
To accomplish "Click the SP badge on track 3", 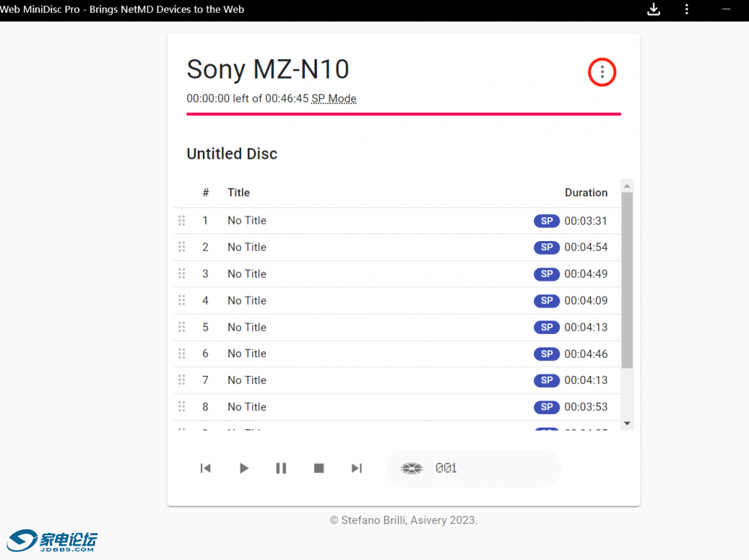I will coord(547,274).
